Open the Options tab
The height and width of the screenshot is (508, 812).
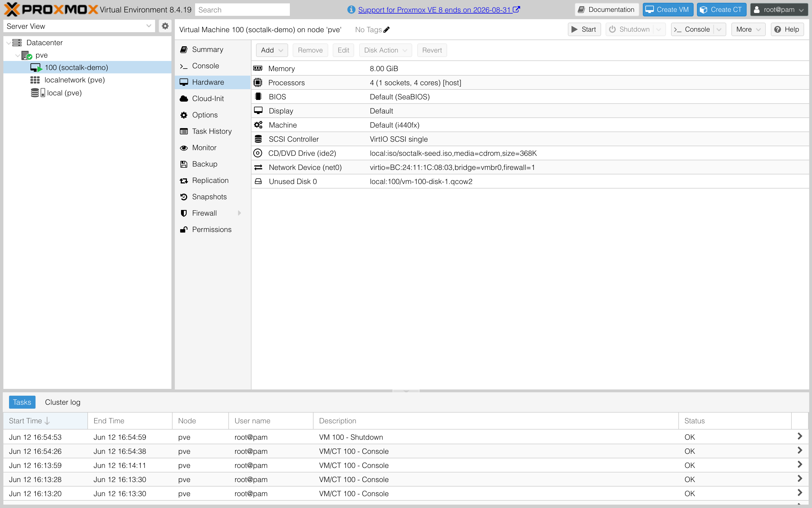pos(213,115)
